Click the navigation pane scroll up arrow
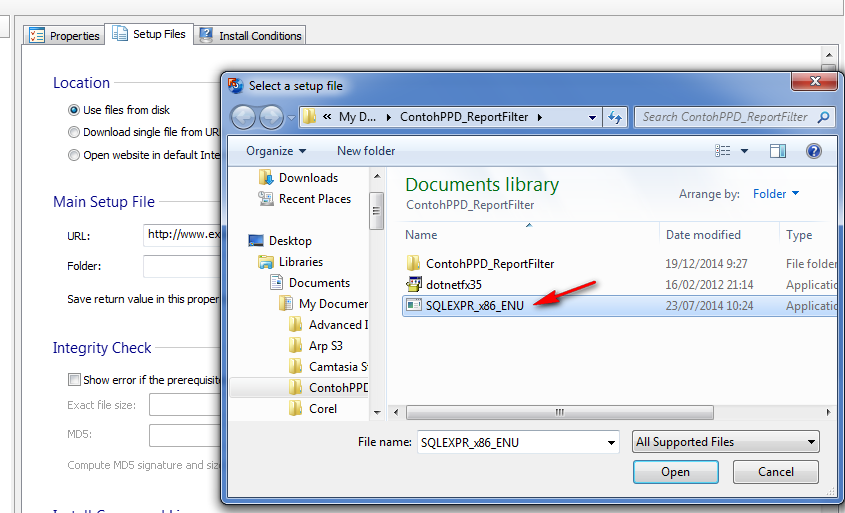 [377, 176]
